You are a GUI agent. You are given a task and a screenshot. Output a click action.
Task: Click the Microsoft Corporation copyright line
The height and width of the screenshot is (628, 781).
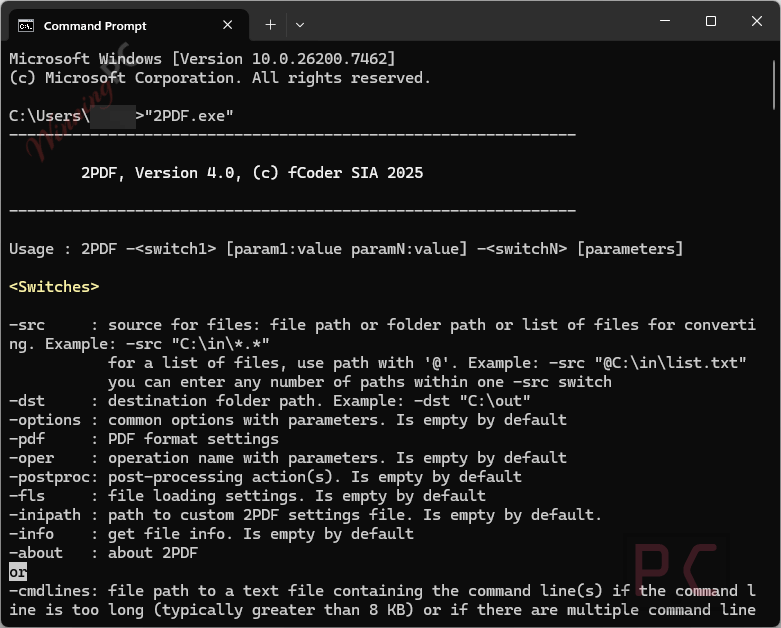220,78
